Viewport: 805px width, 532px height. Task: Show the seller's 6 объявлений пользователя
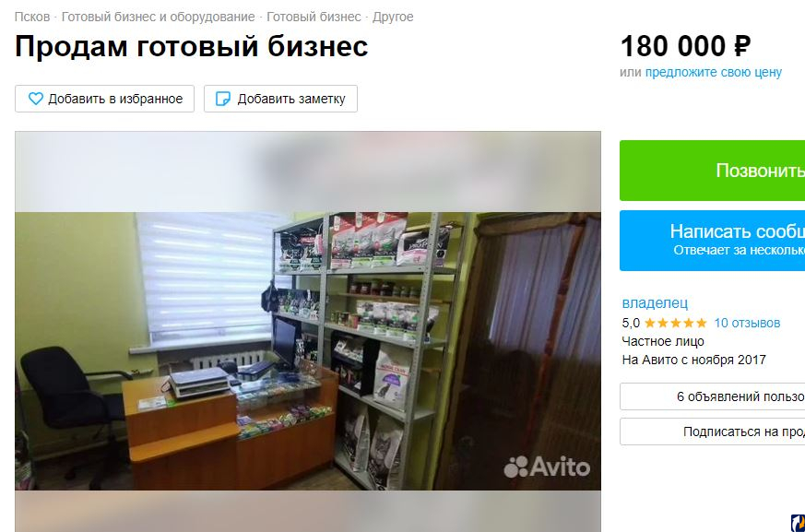tap(712, 396)
